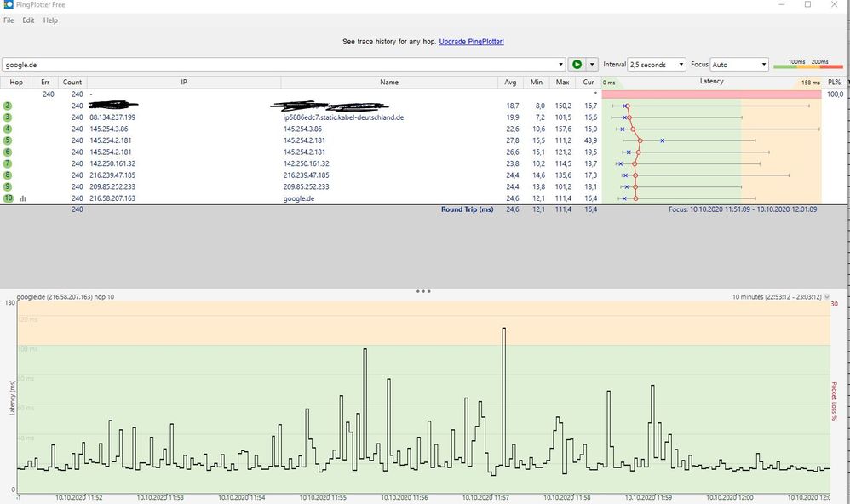Viewport: 850px width, 504px height.
Task: Click the Avg column header
Action: tap(510, 83)
